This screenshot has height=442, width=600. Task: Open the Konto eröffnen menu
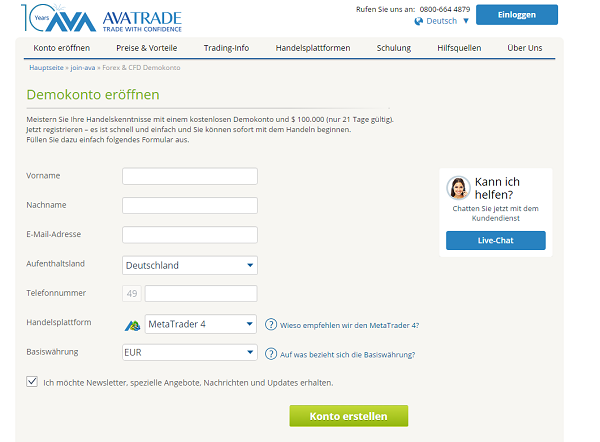62,48
